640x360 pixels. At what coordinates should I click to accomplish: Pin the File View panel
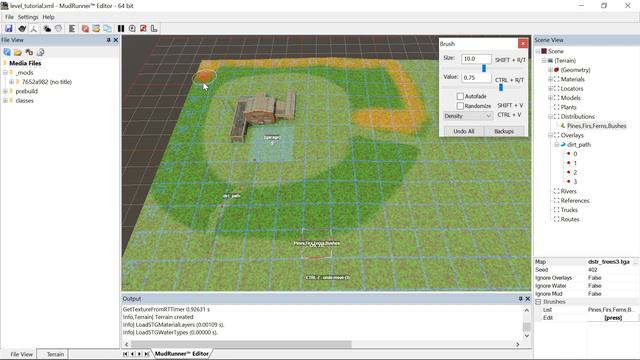coord(109,40)
